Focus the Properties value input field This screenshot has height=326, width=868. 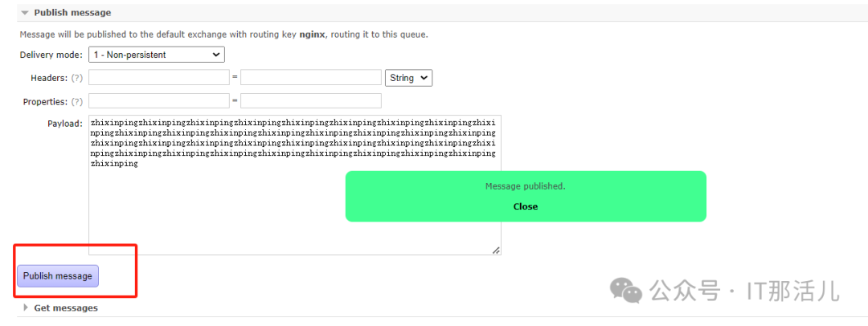tap(310, 101)
